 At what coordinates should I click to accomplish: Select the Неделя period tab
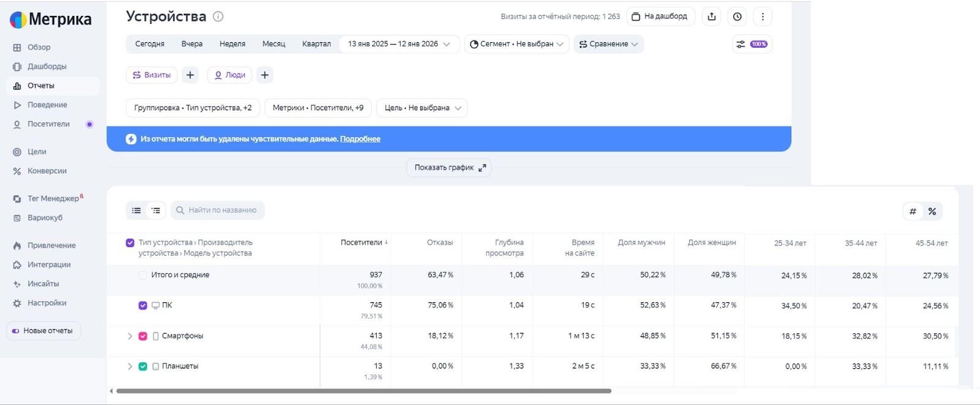(x=232, y=44)
